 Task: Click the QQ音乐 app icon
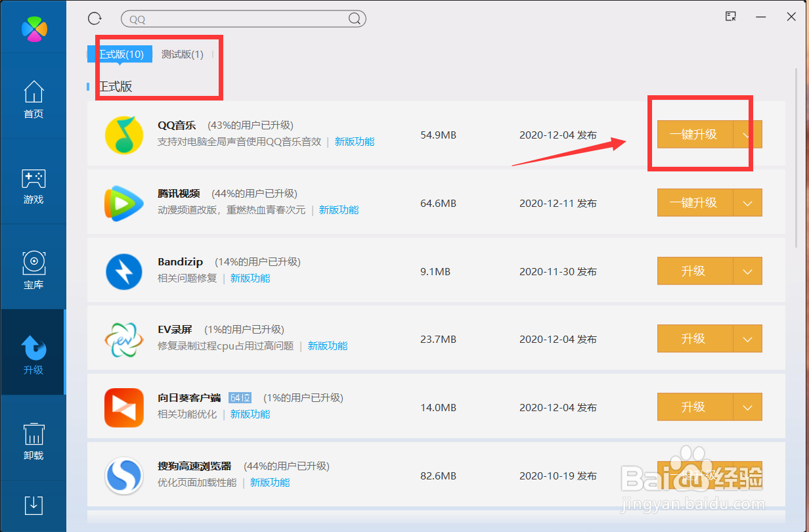pos(124,134)
